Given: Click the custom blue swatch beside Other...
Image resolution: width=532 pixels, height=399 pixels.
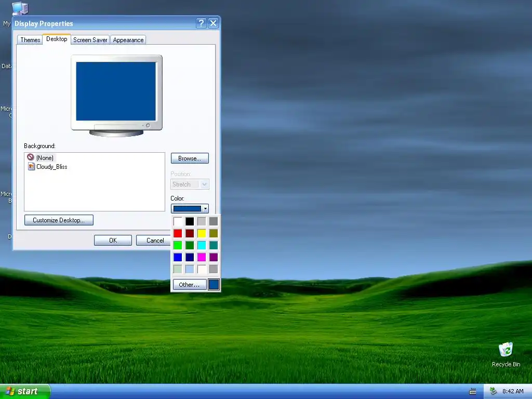Looking at the screenshot, I should [214, 284].
